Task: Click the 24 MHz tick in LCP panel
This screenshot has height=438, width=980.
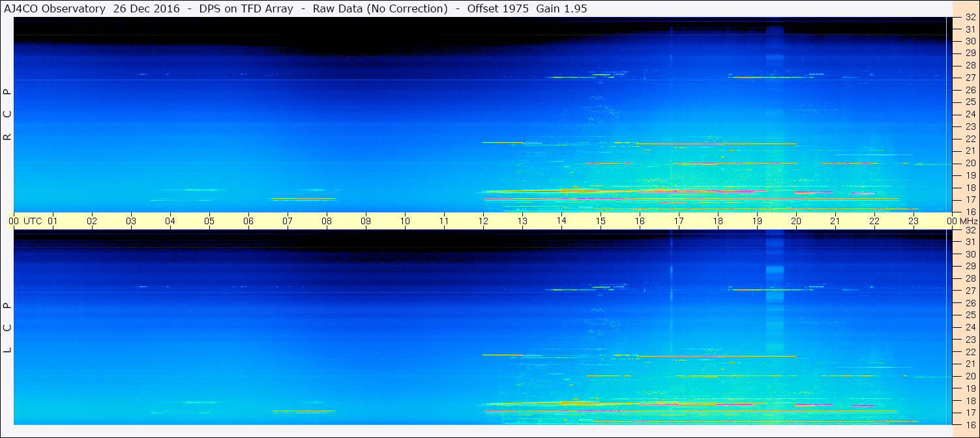Action: [970, 327]
